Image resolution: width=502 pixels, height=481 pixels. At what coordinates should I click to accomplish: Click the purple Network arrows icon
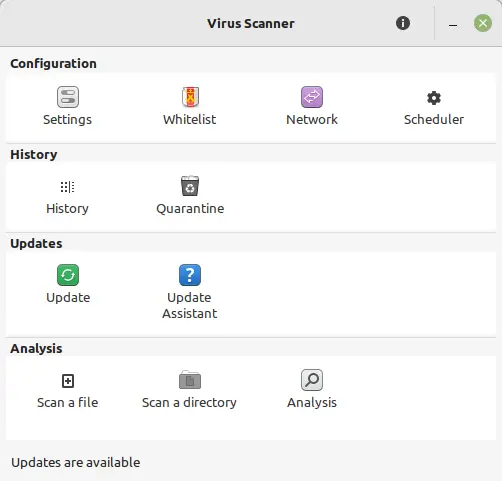312,97
